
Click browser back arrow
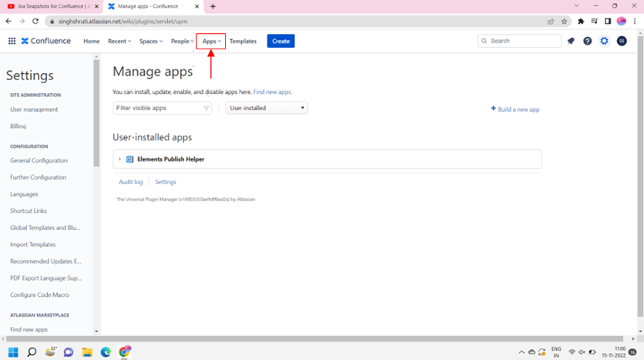pyautogui.click(x=8, y=22)
